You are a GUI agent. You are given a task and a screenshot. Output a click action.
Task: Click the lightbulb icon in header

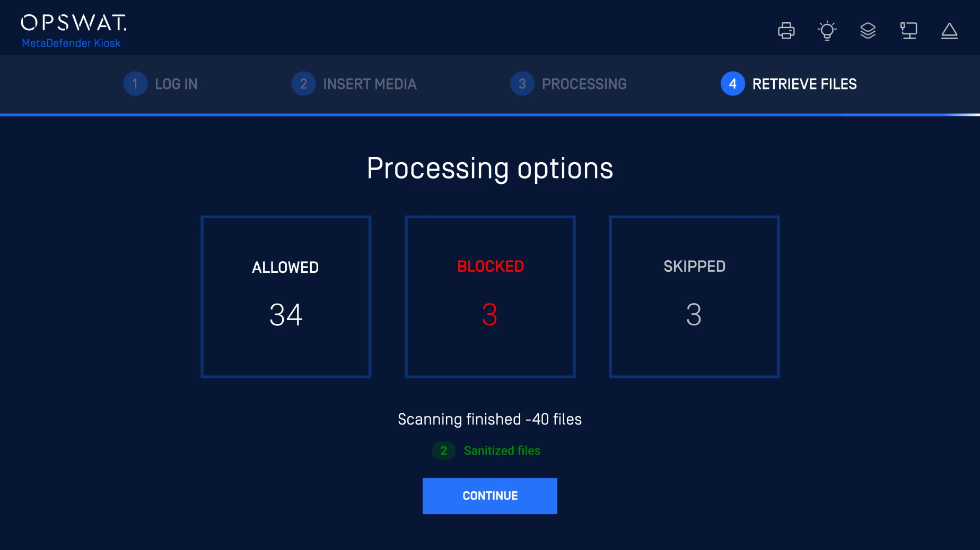(827, 31)
